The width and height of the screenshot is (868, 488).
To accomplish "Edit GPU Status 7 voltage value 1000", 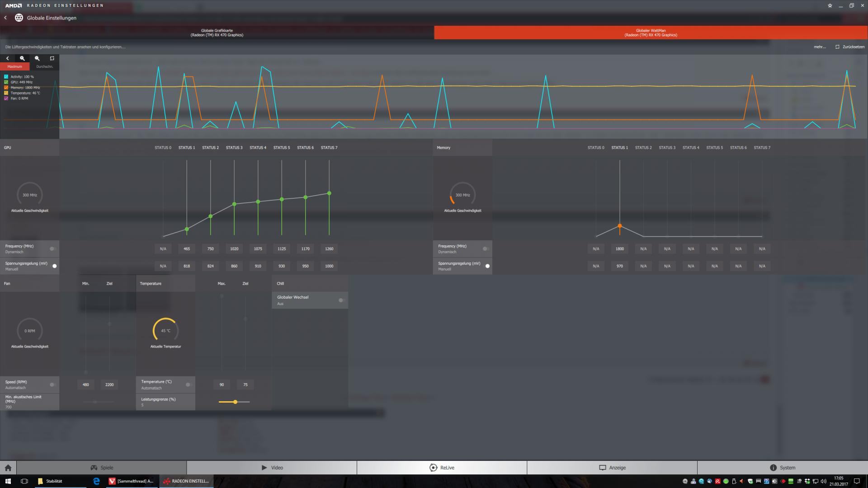I will click(329, 266).
